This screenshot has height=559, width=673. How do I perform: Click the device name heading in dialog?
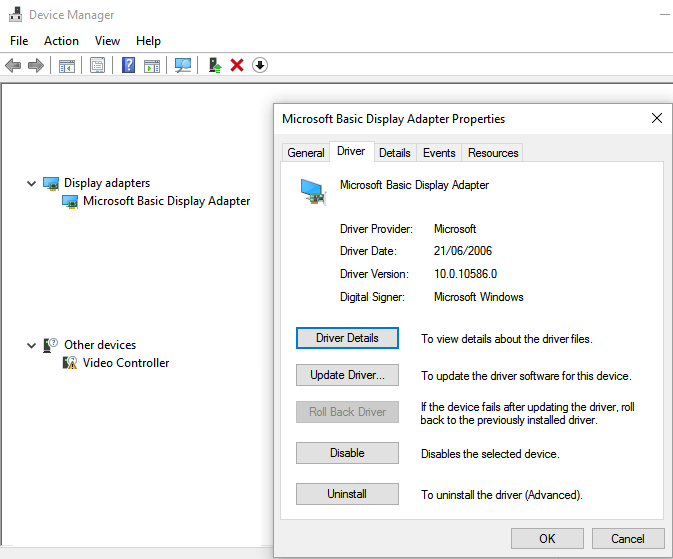point(414,185)
